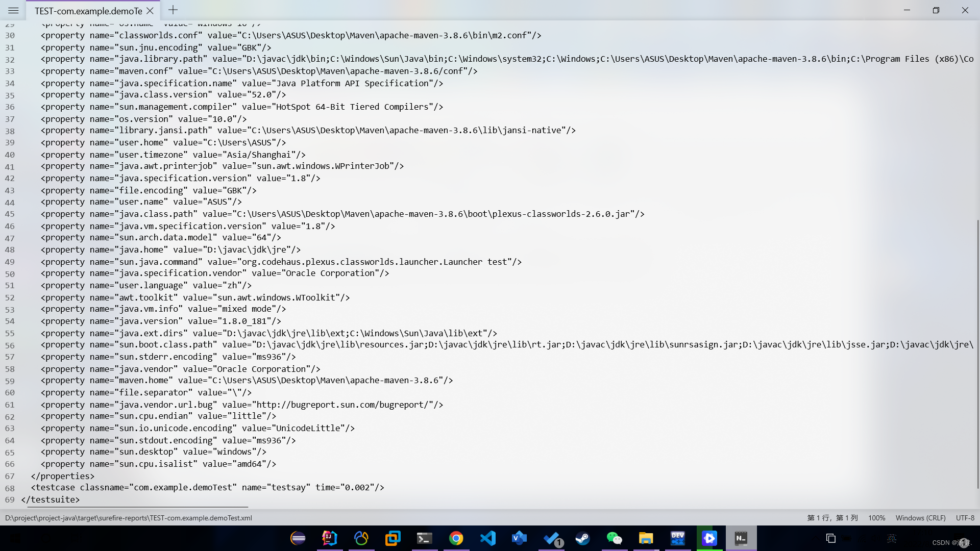Click the line and column indicator in the status bar
Viewport: 980px width, 551px height.
pyautogui.click(x=832, y=518)
